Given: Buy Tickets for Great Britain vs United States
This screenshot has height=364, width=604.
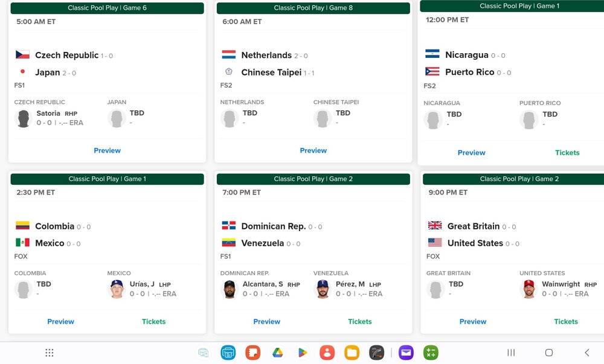Looking at the screenshot, I should pos(566,322).
